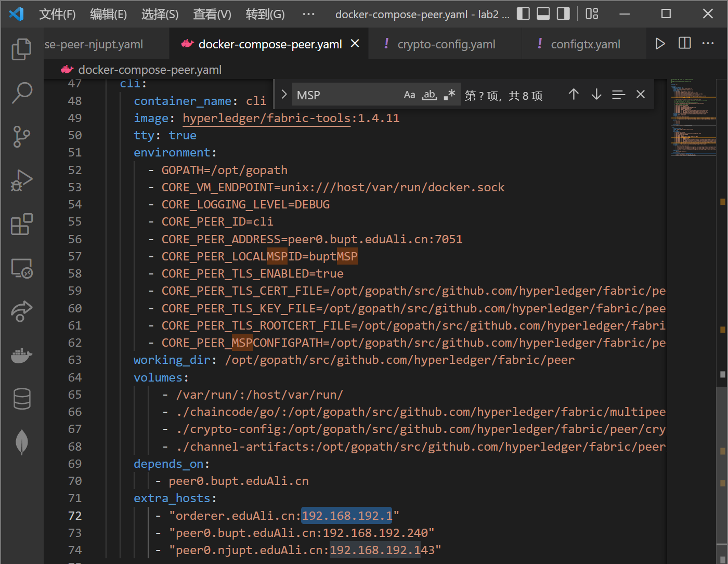Click the 'volumes' key on line 64

[x=158, y=377]
